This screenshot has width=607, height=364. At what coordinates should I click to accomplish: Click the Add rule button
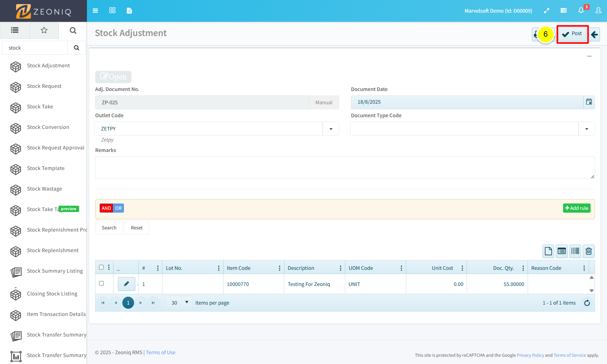click(x=577, y=208)
